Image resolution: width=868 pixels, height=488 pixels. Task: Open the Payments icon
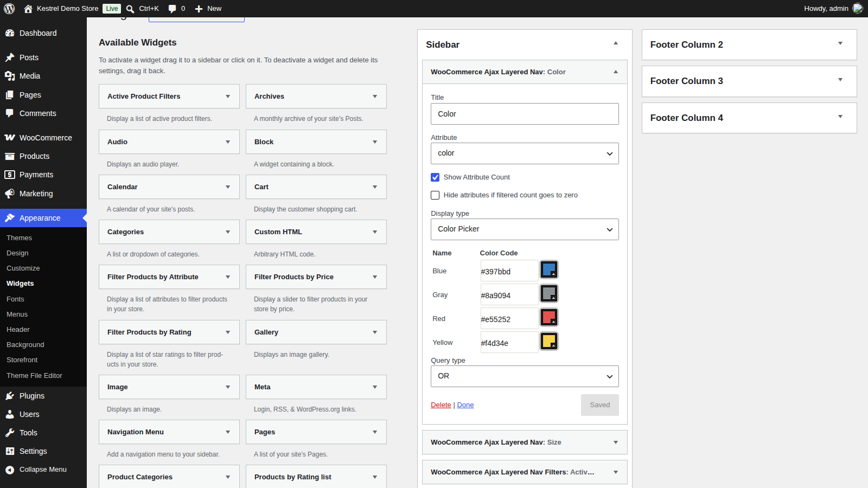click(10, 175)
